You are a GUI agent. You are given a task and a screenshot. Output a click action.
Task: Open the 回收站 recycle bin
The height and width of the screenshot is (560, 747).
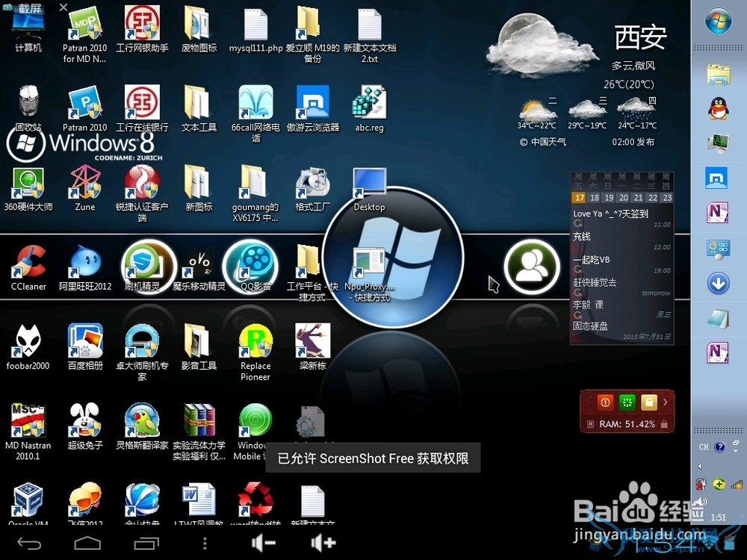click(28, 108)
